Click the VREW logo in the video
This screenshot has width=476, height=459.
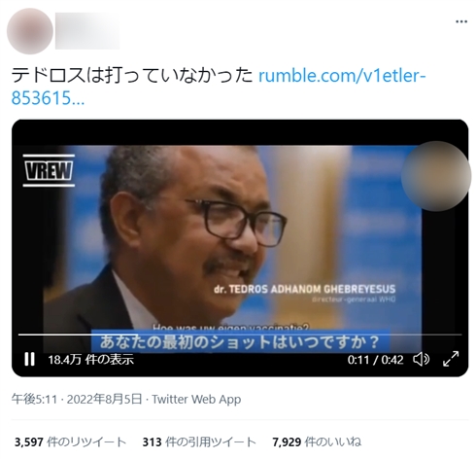point(49,170)
